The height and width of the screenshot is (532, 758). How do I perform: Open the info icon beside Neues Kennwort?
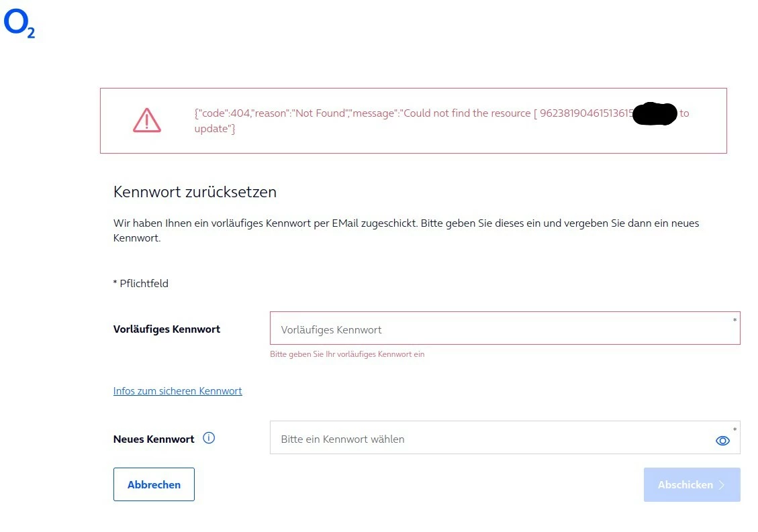[209, 439]
